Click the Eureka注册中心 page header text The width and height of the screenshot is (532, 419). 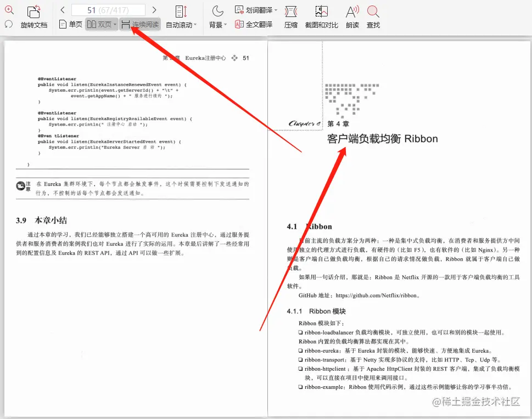tap(205, 58)
